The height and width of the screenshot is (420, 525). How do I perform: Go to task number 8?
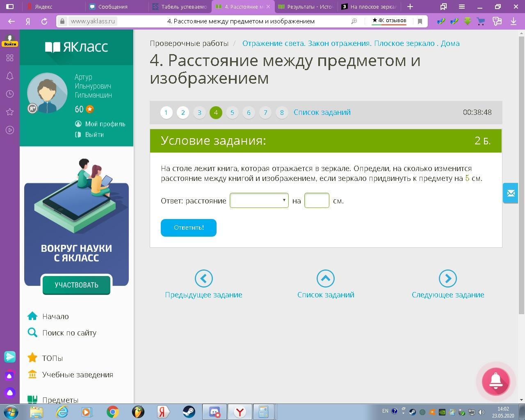(282, 112)
